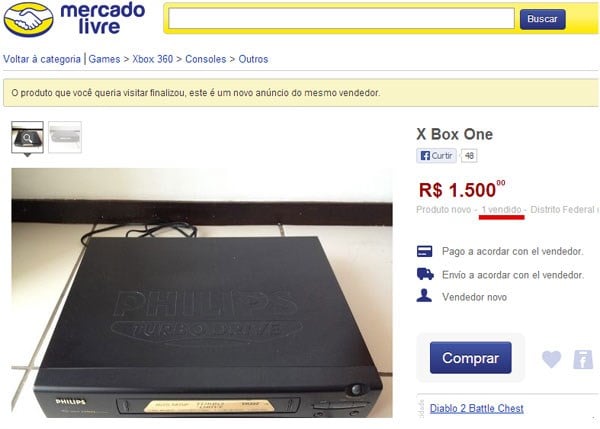Select the first product thumbnail with magnifier
The width and height of the screenshot is (600, 429).
coord(27,137)
